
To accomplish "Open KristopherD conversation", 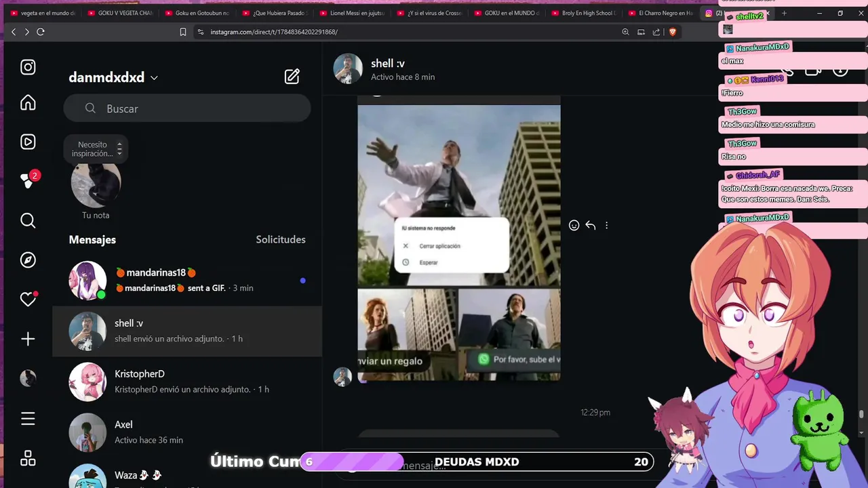I will [x=187, y=382].
